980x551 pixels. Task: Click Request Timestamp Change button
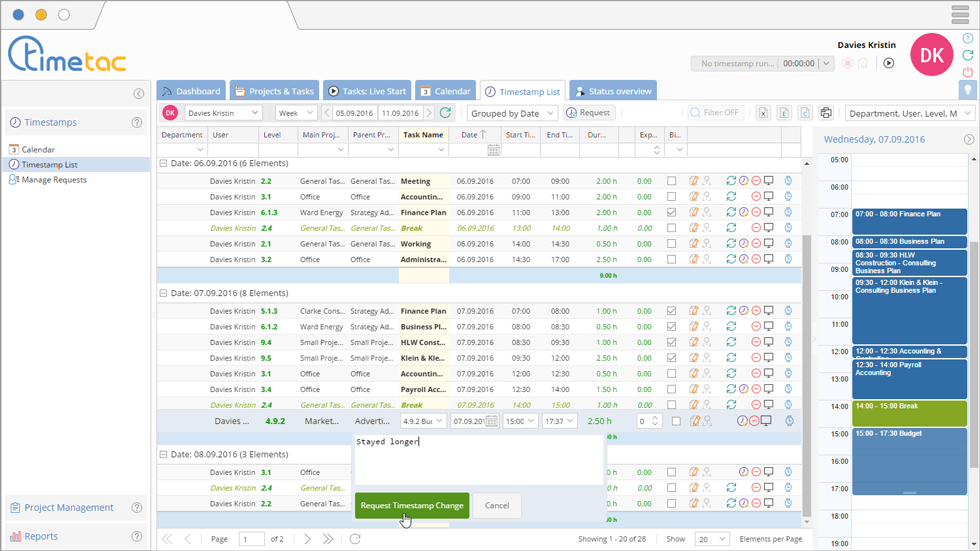coord(412,505)
